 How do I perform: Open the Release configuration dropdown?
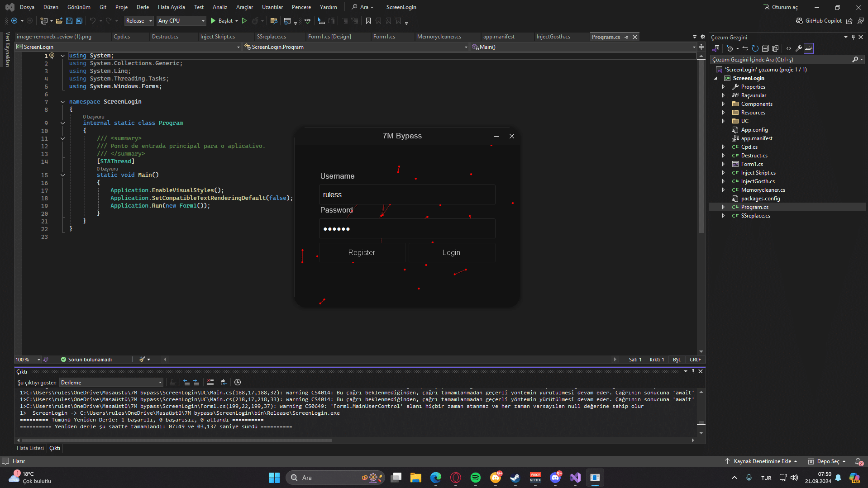(139, 21)
